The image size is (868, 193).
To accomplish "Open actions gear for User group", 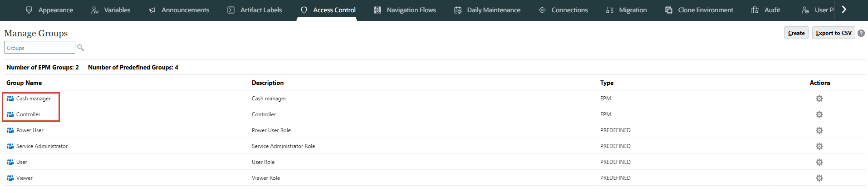I will tap(819, 162).
